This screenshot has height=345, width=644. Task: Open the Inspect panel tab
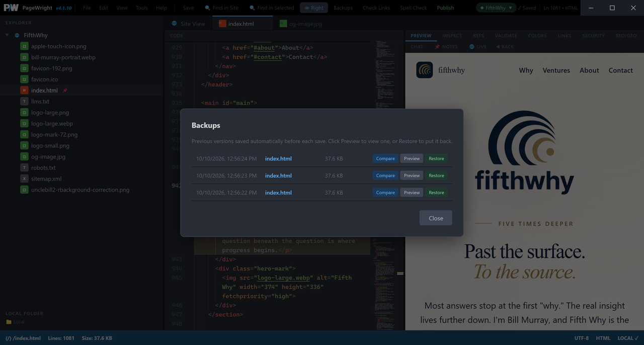tap(452, 36)
